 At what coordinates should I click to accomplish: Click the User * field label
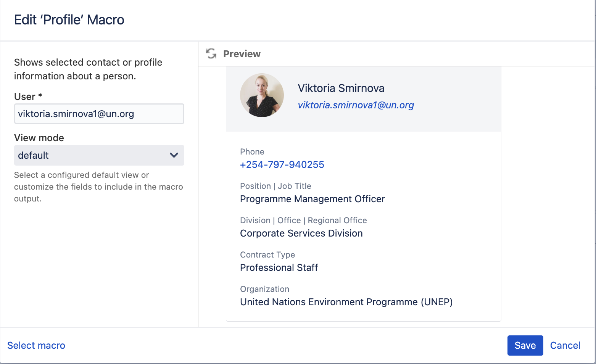tap(28, 97)
